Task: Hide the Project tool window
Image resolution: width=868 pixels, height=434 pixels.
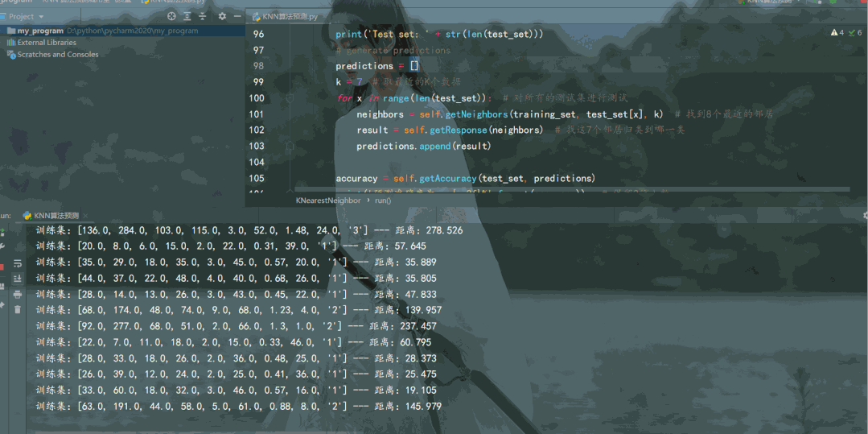Action: point(237,17)
